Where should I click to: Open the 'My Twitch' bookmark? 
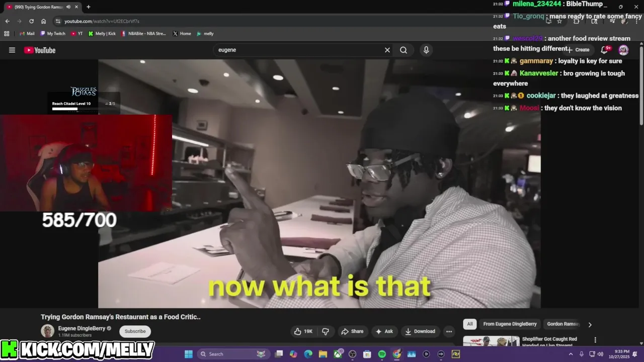click(52, 34)
